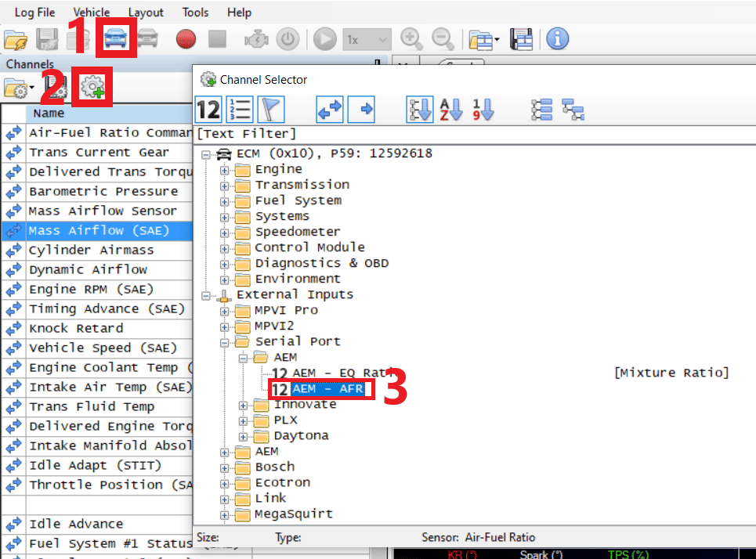Select the AEM - EQ Ratio channel
This screenshot has height=559, width=756.
click(333, 373)
